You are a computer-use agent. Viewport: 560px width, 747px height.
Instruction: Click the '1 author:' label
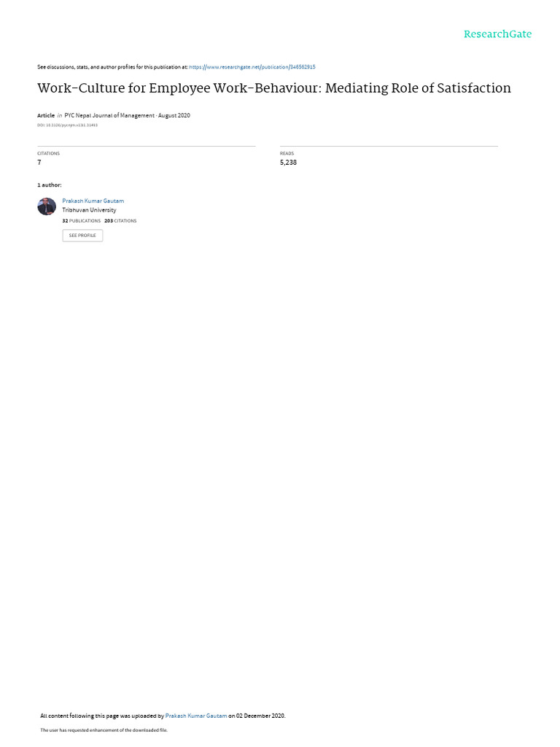(50, 185)
